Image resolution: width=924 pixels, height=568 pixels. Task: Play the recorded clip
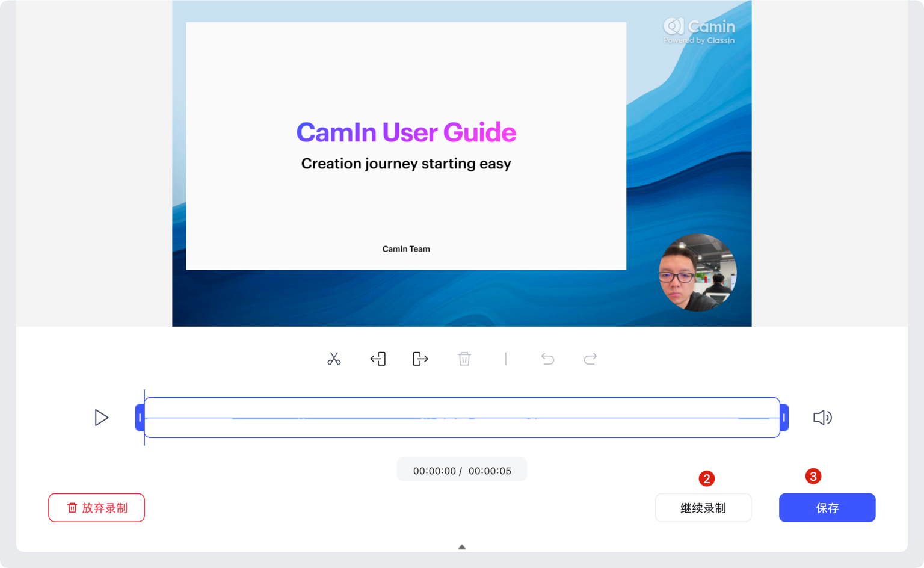102,418
